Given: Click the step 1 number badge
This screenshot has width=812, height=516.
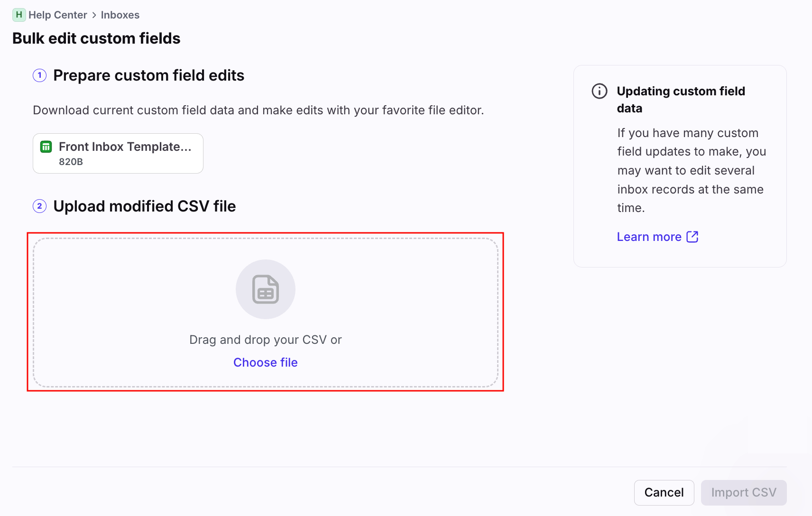Looking at the screenshot, I should (x=39, y=75).
